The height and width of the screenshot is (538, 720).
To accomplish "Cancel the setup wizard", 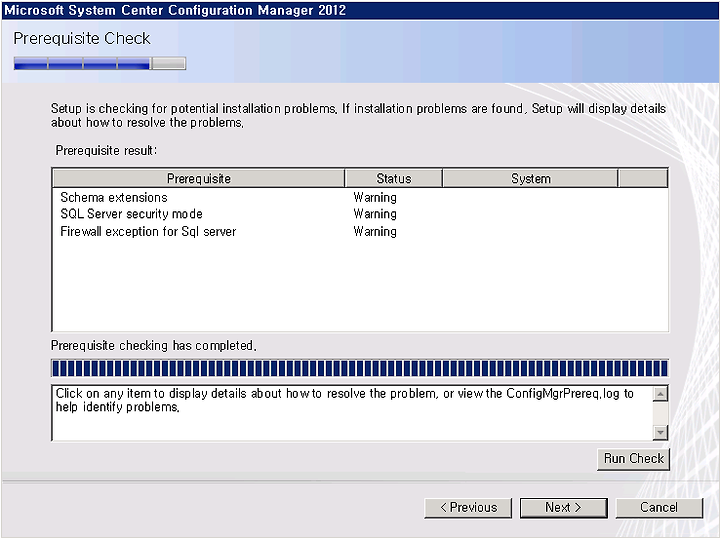I will pyautogui.click(x=659, y=508).
